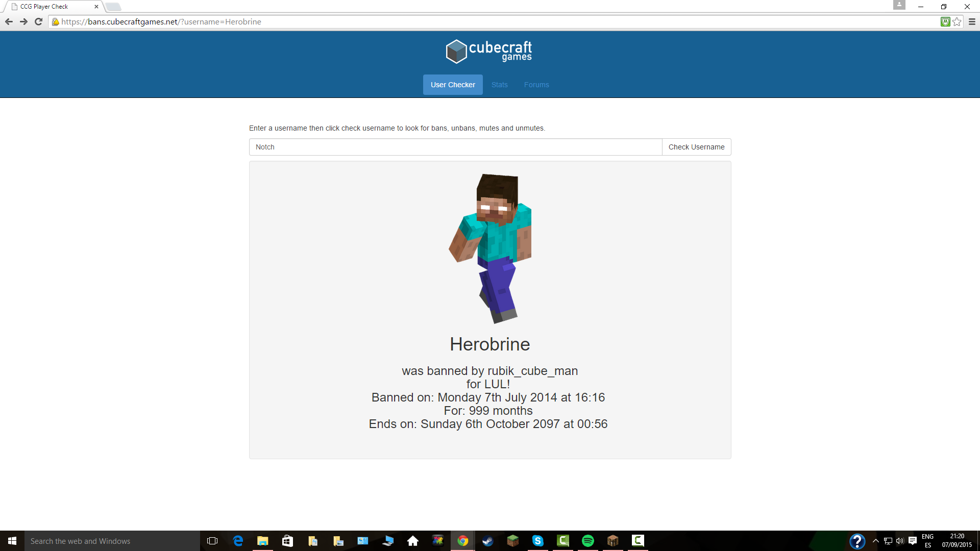Viewport: 980px width, 551px height.
Task: Click the browser forward arrow
Action: coord(23,22)
